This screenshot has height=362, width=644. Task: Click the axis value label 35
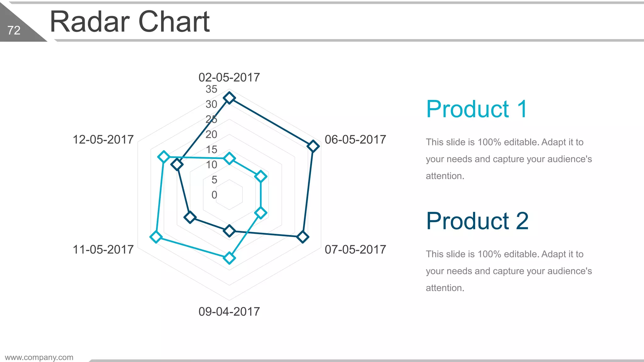[x=211, y=89]
